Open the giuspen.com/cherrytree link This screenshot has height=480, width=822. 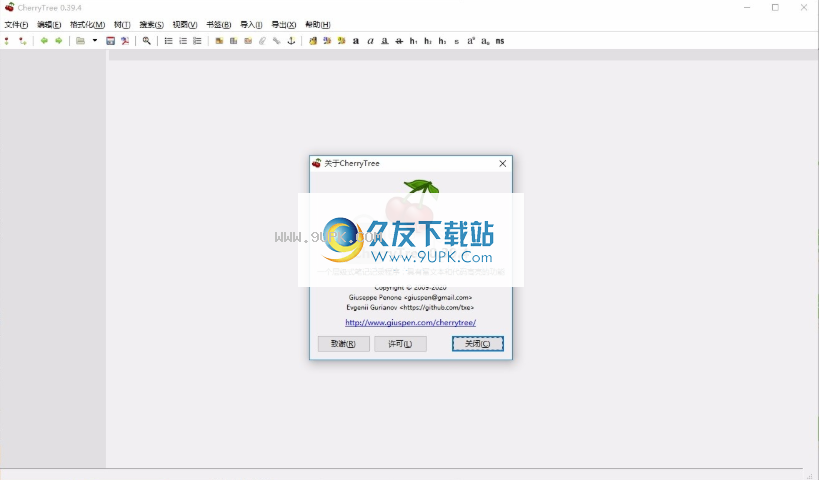pos(410,322)
